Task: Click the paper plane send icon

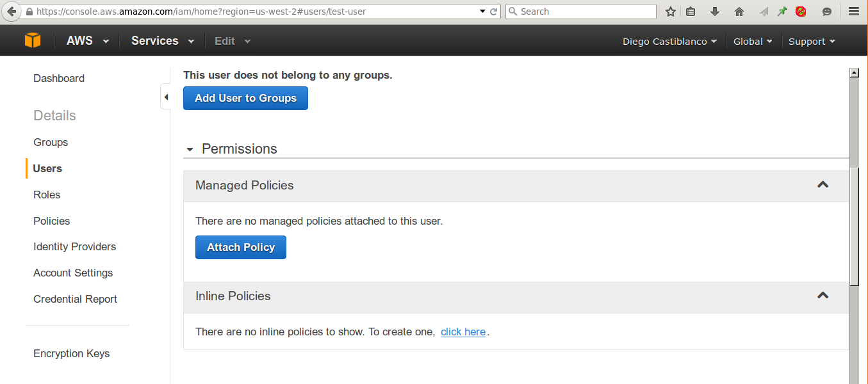Action: click(764, 12)
